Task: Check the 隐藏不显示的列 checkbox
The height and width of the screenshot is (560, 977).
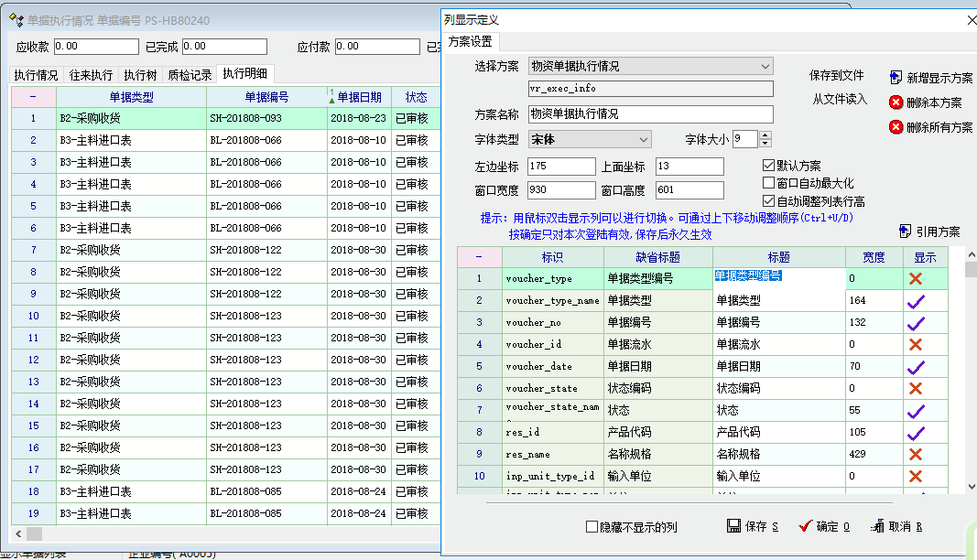Action: 592,527
